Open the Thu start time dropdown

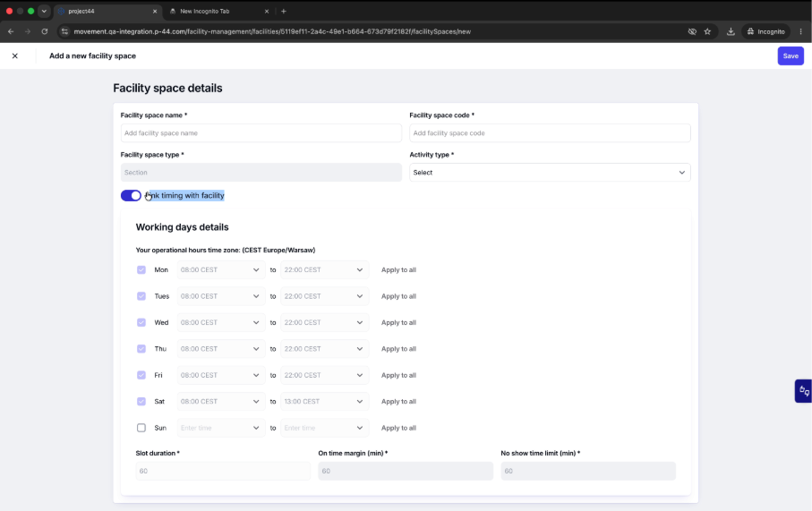click(x=221, y=349)
